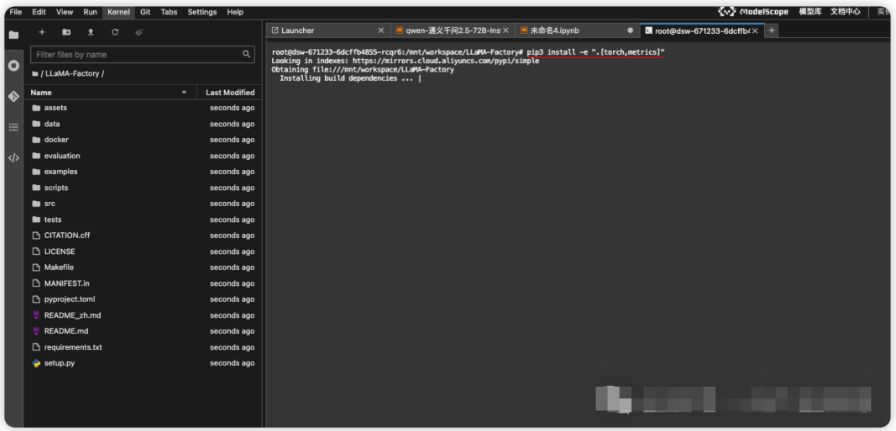Click the terminal pip3 install command line
This screenshot has width=896, height=431.
coord(469,52)
